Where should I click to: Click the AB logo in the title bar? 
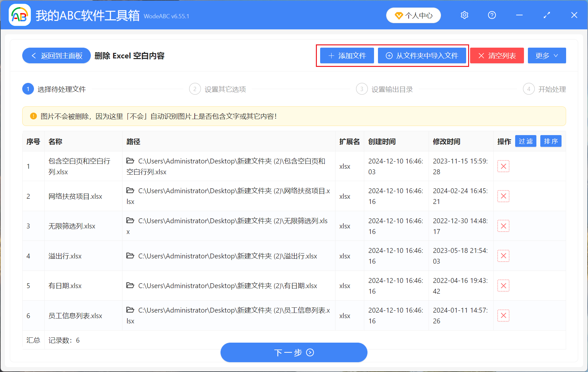click(20, 15)
